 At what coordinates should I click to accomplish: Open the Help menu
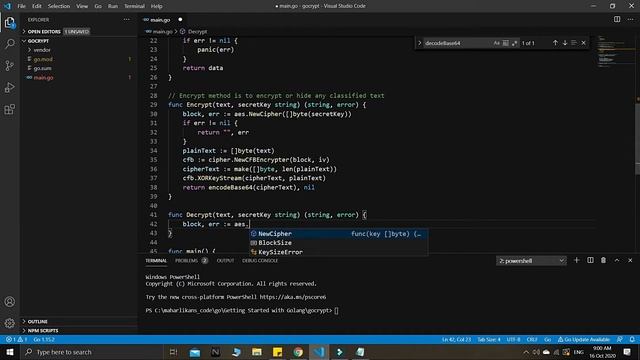click(x=156, y=6)
